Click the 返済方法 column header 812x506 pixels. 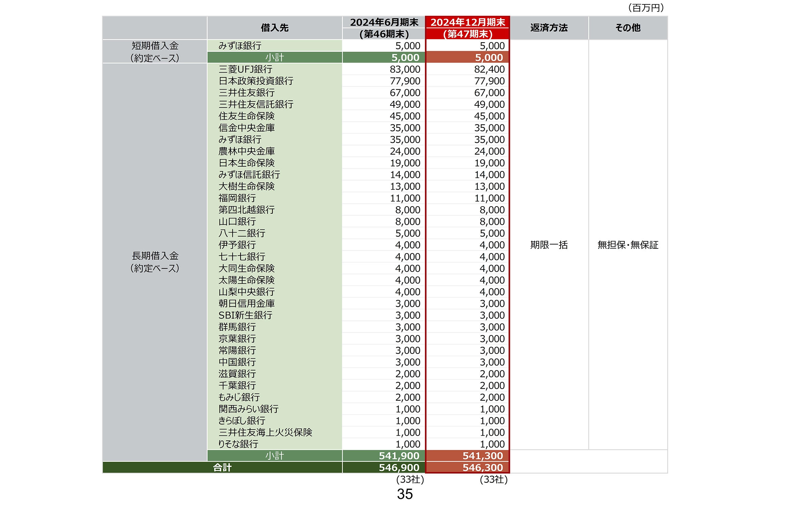tap(549, 28)
